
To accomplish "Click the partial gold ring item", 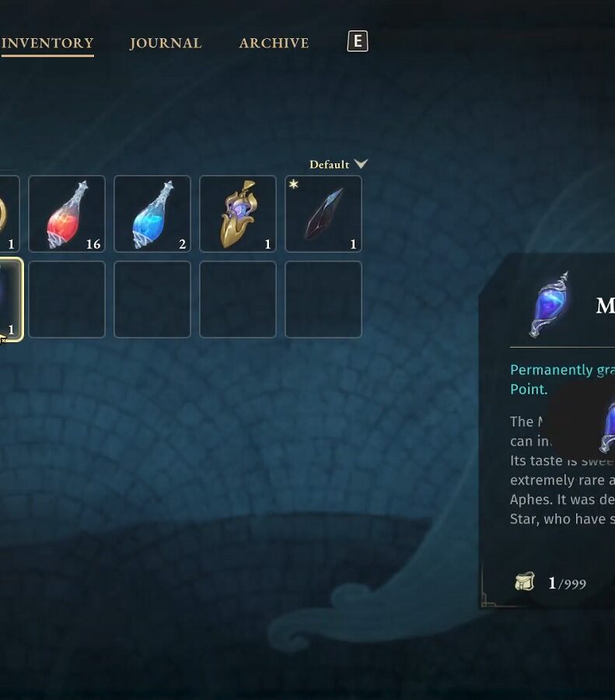I will (9, 214).
